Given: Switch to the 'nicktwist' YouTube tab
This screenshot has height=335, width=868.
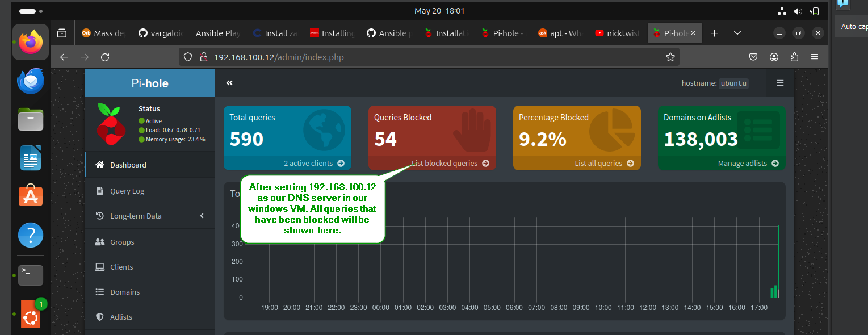Looking at the screenshot, I should pyautogui.click(x=617, y=33).
